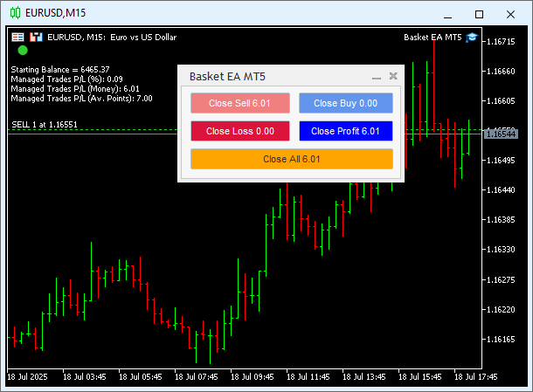Click the 1.16330 price scale label

click(x=501, y=250)
